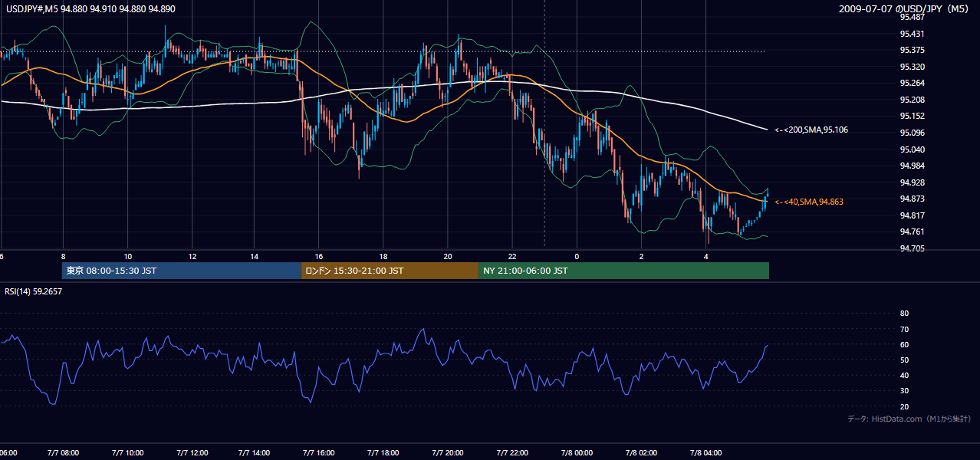Screen dimensions: 980x460
Task: Click the 7/7 16:00 date label
Action: (319, 453)
